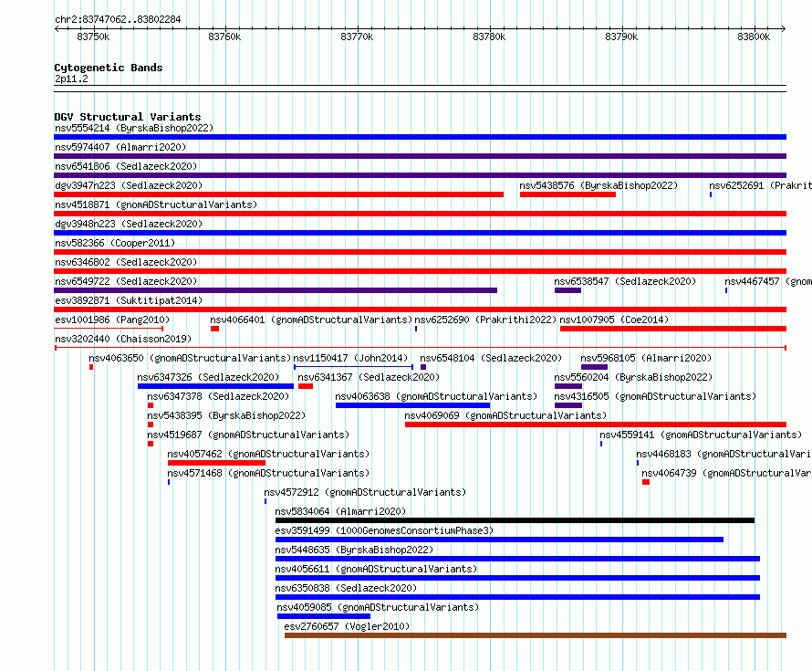Open the nsv4467457 variant label
The image size is (812, 671).
tap(768, 281)
